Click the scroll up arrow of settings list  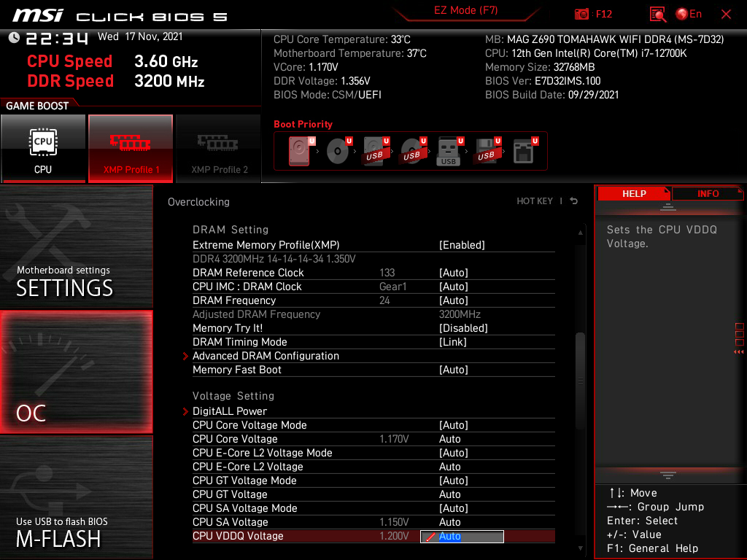tap(580, 233)
